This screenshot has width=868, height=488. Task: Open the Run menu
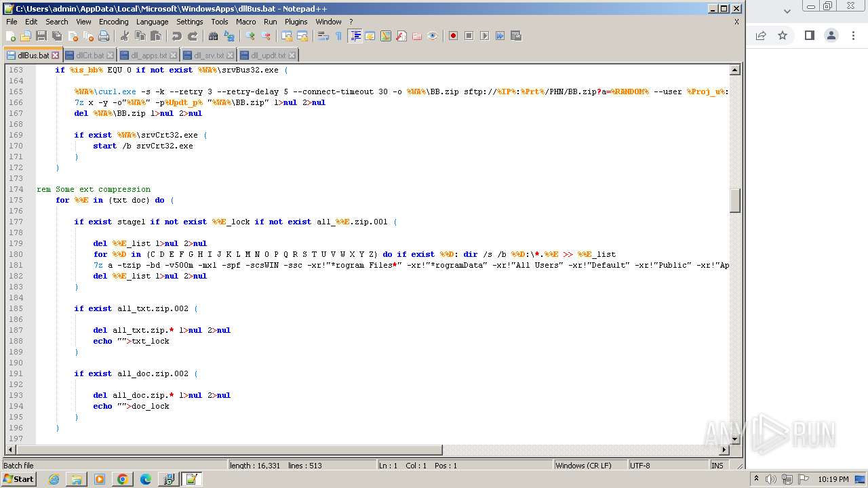click(271, 22)
